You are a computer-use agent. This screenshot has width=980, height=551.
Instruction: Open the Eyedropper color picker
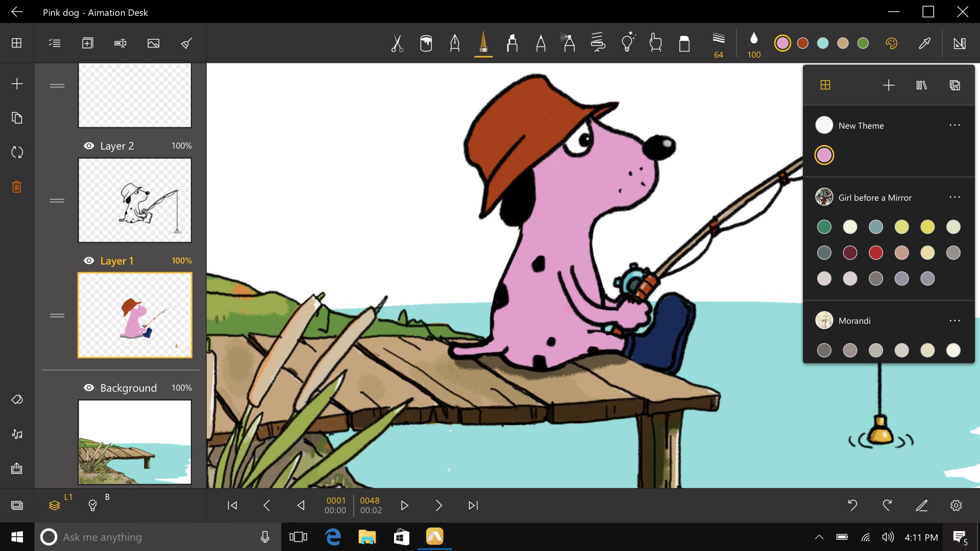tap(925, 43)
